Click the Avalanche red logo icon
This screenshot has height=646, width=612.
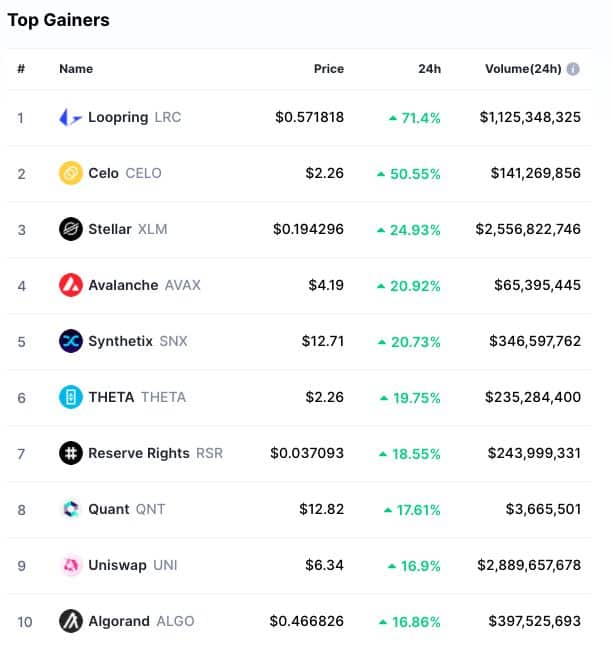71,285
